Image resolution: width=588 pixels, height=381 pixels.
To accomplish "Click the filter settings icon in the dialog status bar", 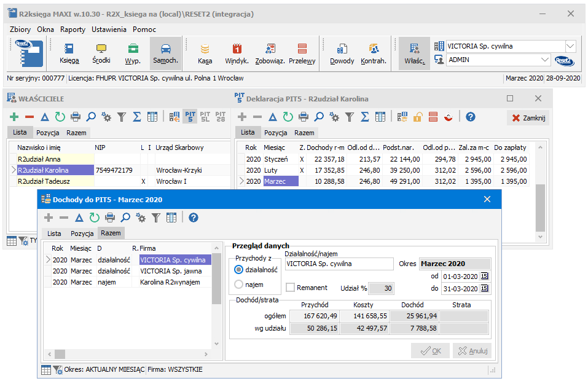I will 58,370.
